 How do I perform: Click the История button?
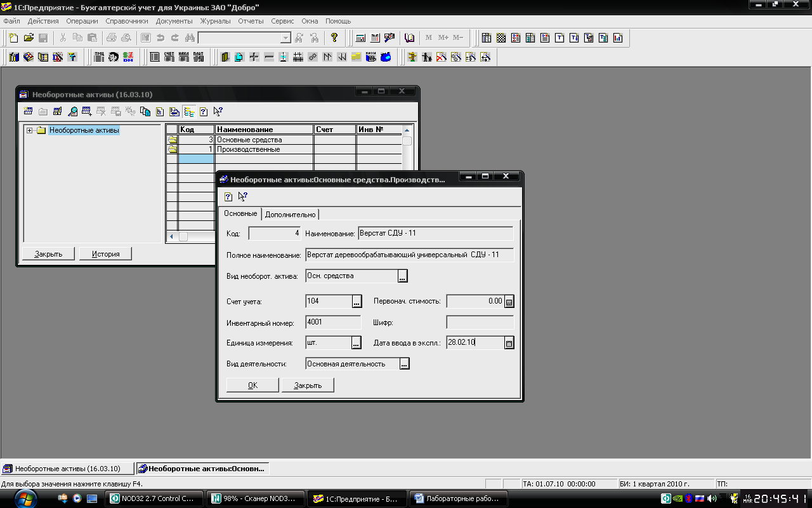pos(105,254)
